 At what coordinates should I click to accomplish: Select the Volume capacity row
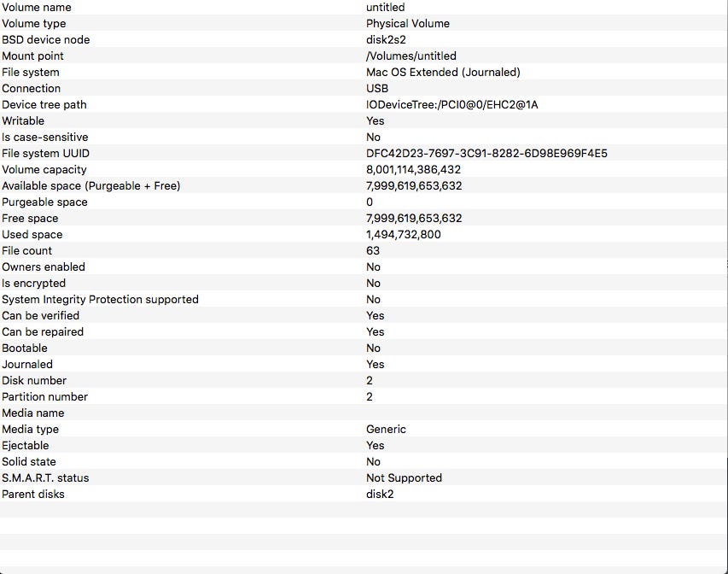pyautogui.click(x=364, y=170)
